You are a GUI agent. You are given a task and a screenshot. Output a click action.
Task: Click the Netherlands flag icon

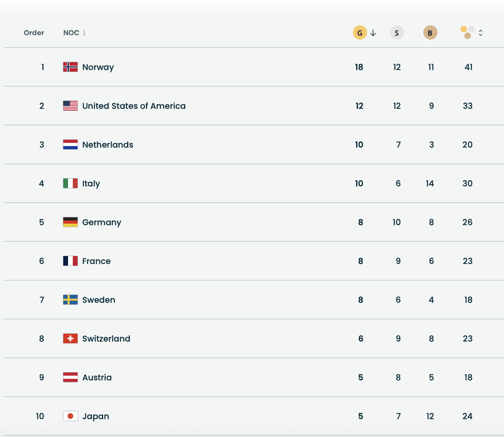(70, 144)
